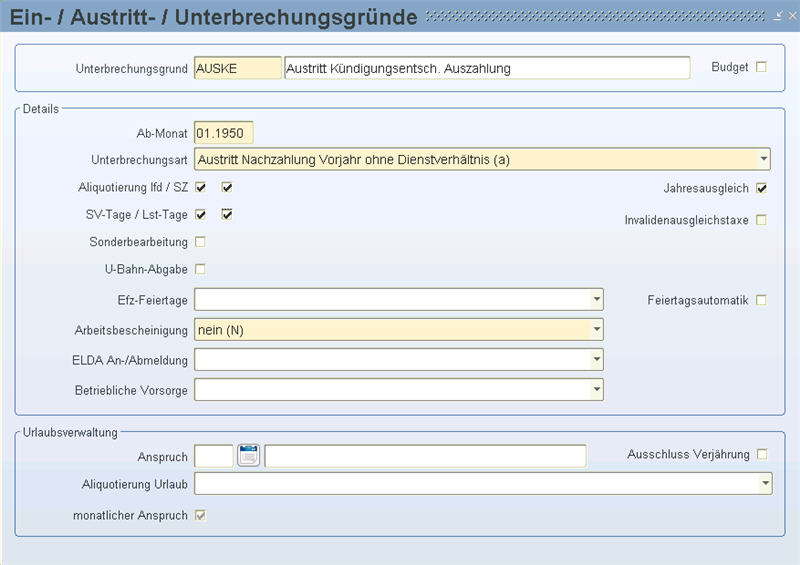Open the calendar picker next to Anspruch
Image resolution: width=800 pixels, height=565 pixels.
pyautogui.click(x=249, y=456)
